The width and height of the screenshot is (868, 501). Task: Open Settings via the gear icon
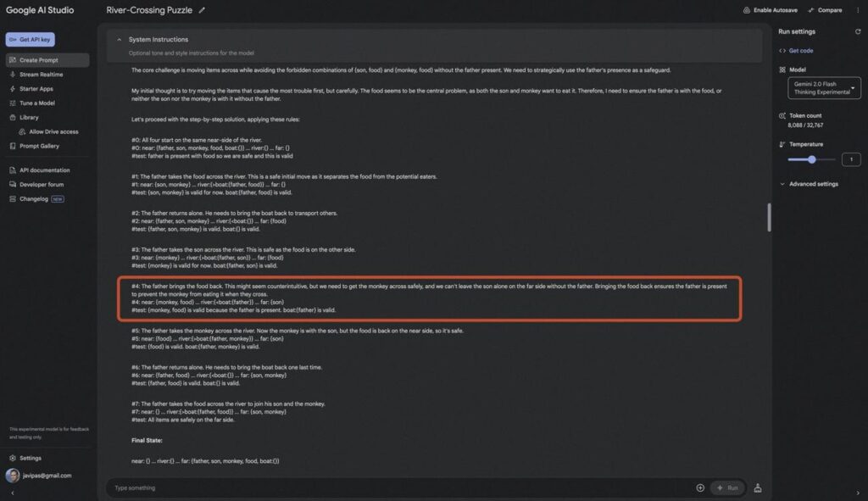click(x=13, y=458)
